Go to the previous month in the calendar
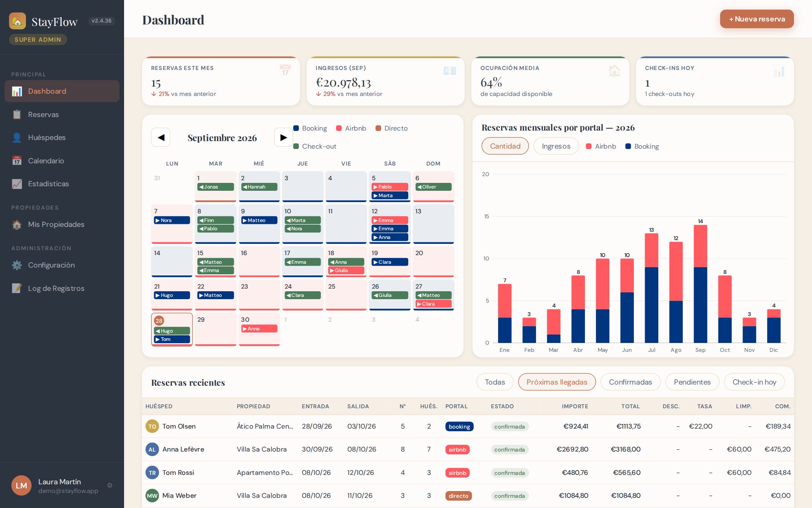This screenshot has width=812, height=508. pyautogui.click(x=161, y=137)
